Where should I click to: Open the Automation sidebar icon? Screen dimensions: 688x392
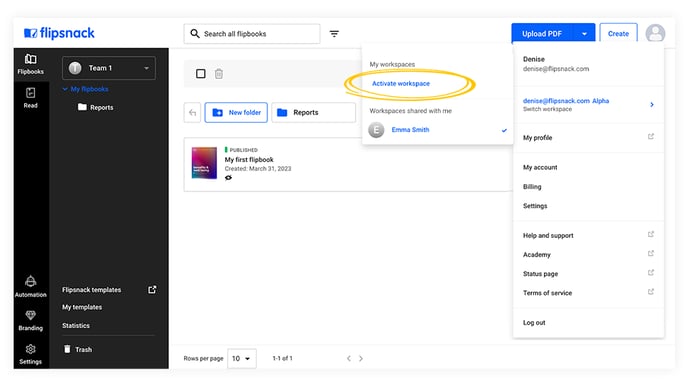(30, 287)
